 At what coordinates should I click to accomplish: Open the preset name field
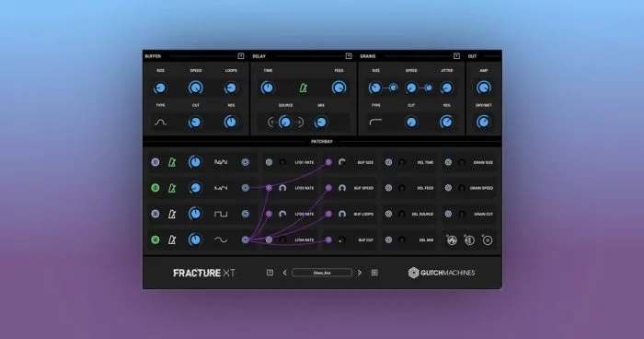322,273
